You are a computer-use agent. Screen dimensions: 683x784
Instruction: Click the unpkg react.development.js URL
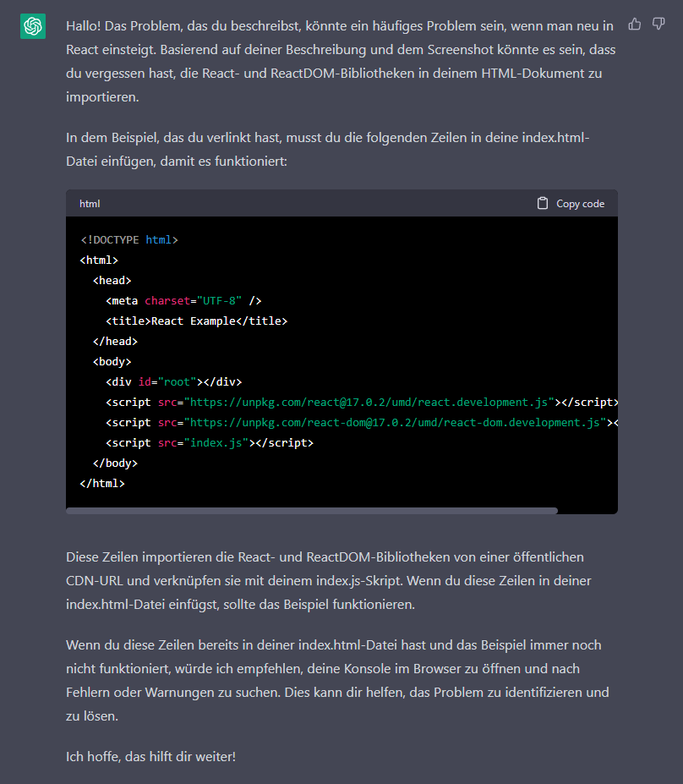[x=369, y=403]
